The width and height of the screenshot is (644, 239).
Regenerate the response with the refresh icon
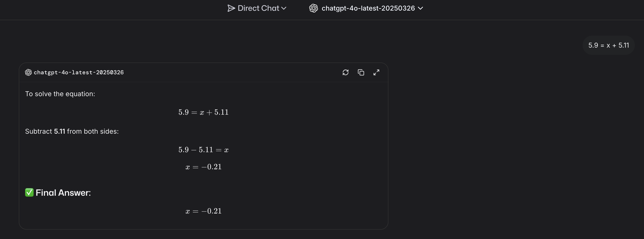(346, 72)
